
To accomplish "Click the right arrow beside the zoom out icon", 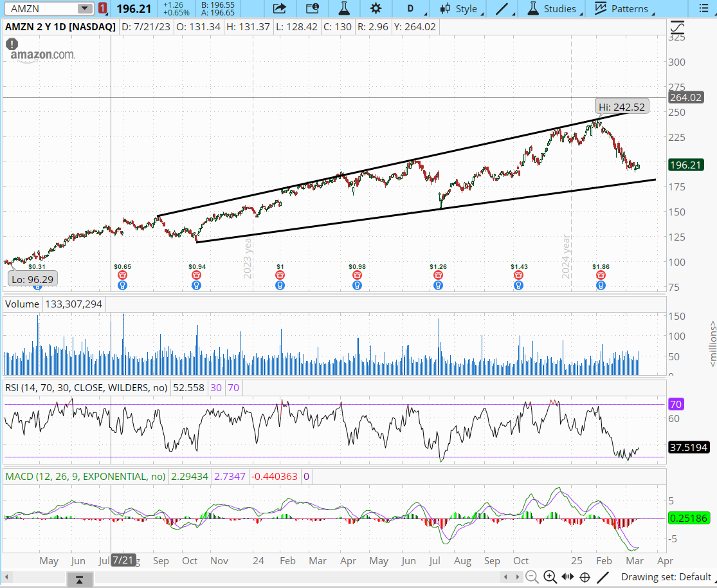I will click(x=517, y=578).
